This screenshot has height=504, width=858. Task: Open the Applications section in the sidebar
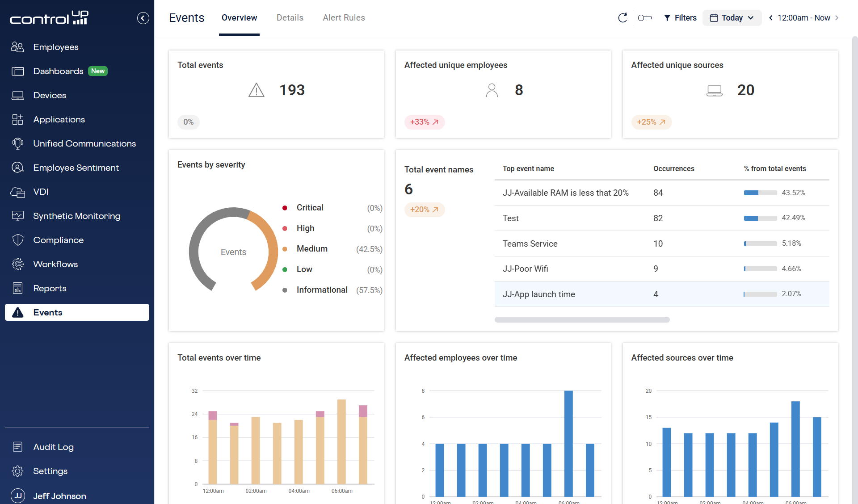tap(59, 119)
